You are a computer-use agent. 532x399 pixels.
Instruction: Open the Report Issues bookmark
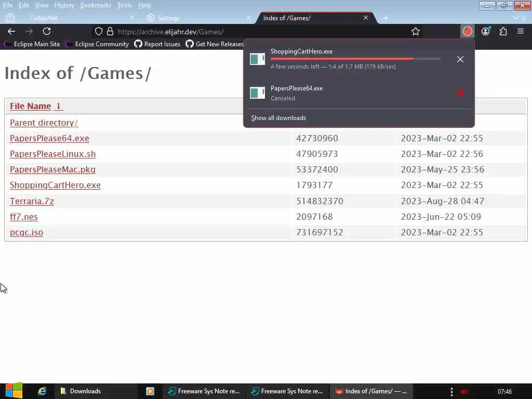[157, 44]
